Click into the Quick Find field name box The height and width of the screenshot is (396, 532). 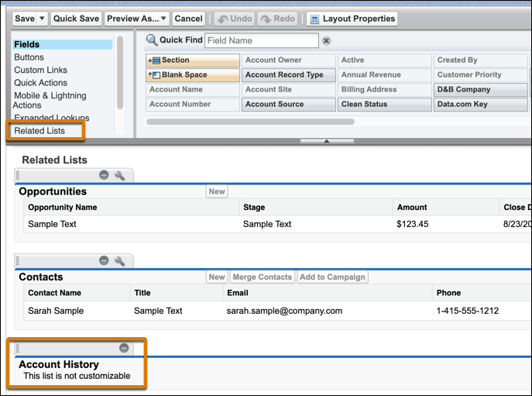262,40
